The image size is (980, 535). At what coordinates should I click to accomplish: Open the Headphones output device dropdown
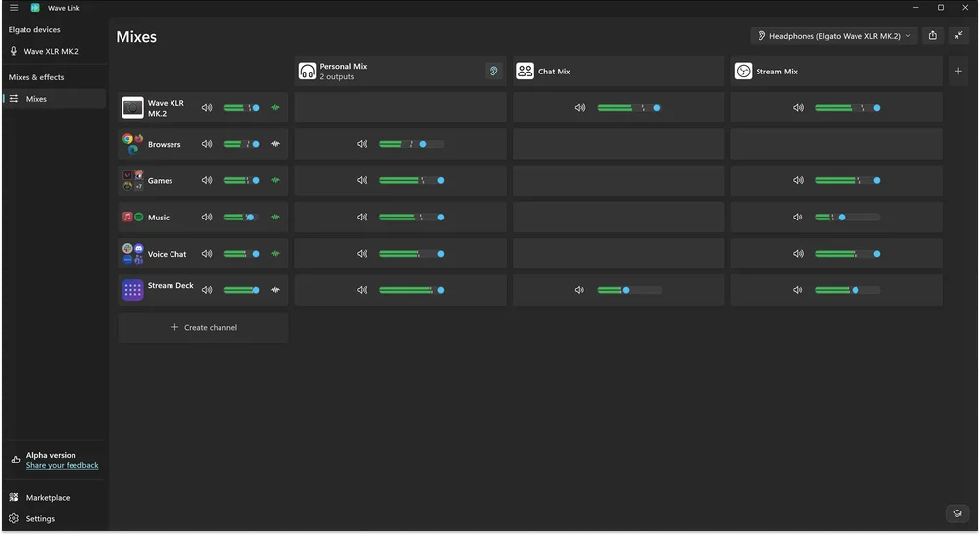(x=834, y=36)
